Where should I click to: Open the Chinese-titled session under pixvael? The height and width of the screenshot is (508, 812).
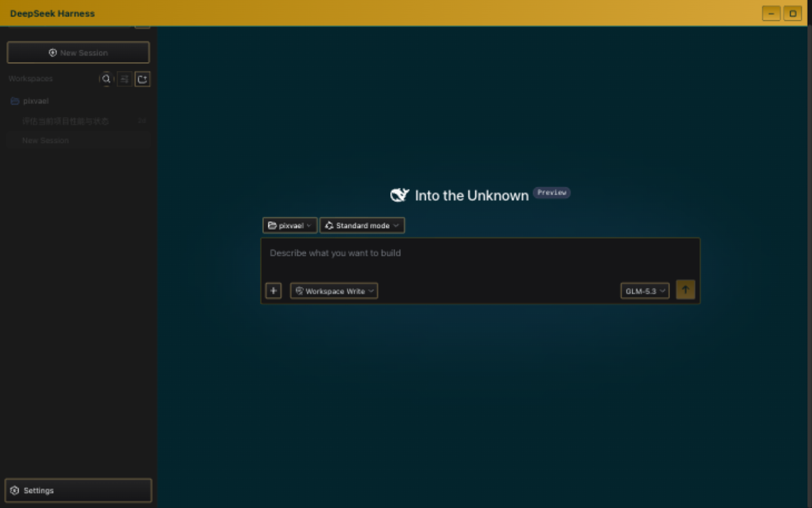tap(78, 121)
